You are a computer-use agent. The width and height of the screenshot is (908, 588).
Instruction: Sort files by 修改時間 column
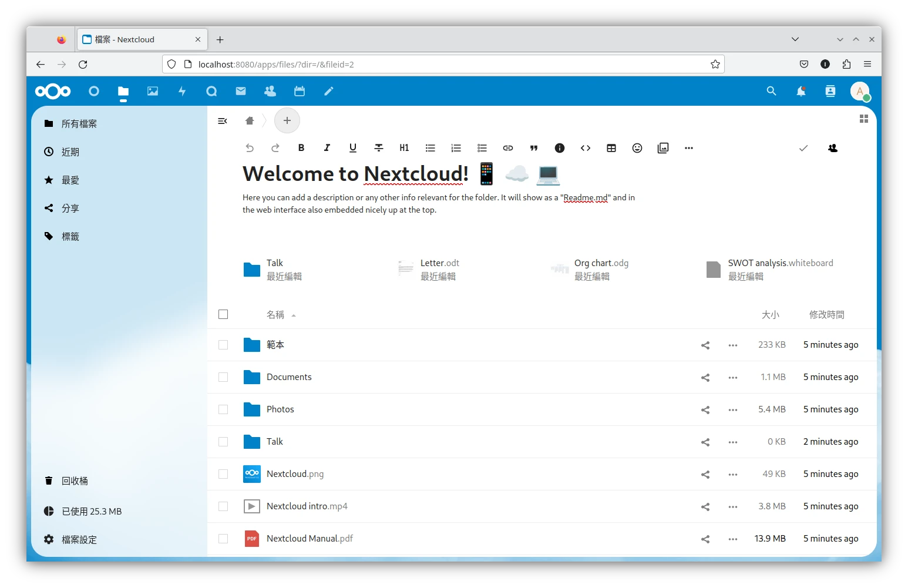tap(826, 315)
